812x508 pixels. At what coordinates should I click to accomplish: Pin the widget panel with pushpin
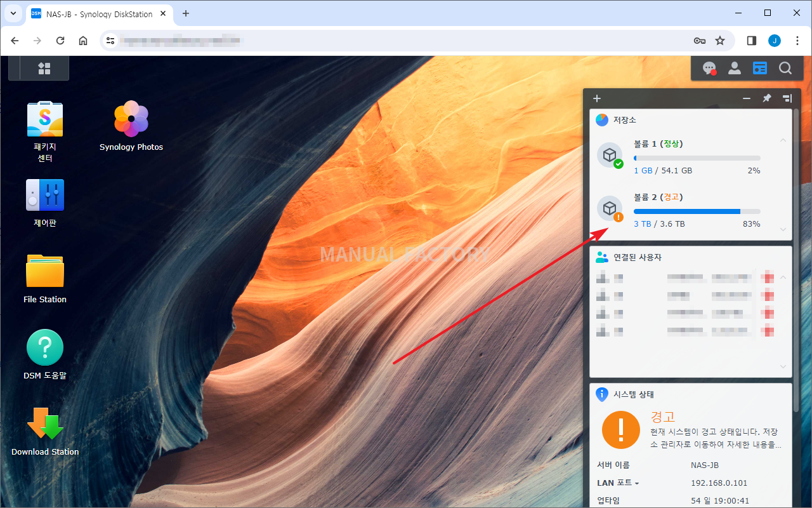coord(767,98)
